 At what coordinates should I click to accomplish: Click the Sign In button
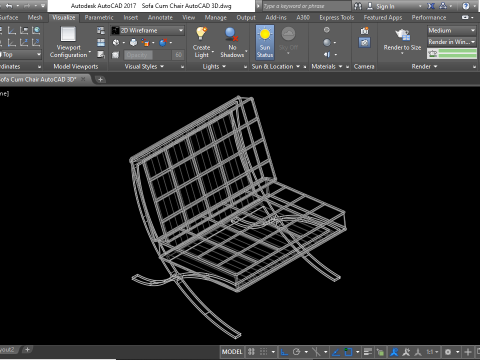pyautogui.click(x=381, y=6)
